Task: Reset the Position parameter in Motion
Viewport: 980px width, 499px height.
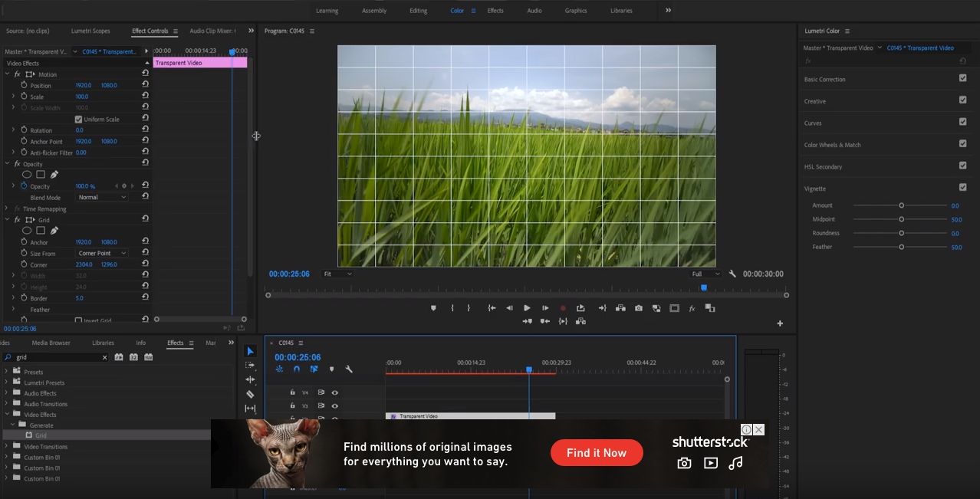Action: [145, 85]
